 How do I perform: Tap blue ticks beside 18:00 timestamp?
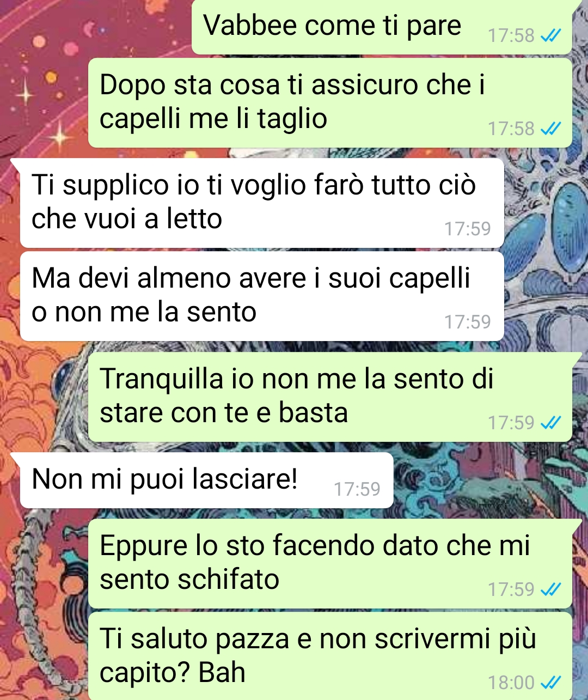click(550, 683)
